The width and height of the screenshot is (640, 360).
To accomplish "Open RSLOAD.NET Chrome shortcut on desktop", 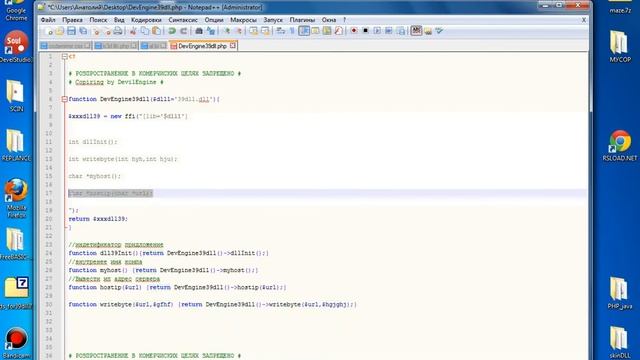I will [x=620, y=146].
